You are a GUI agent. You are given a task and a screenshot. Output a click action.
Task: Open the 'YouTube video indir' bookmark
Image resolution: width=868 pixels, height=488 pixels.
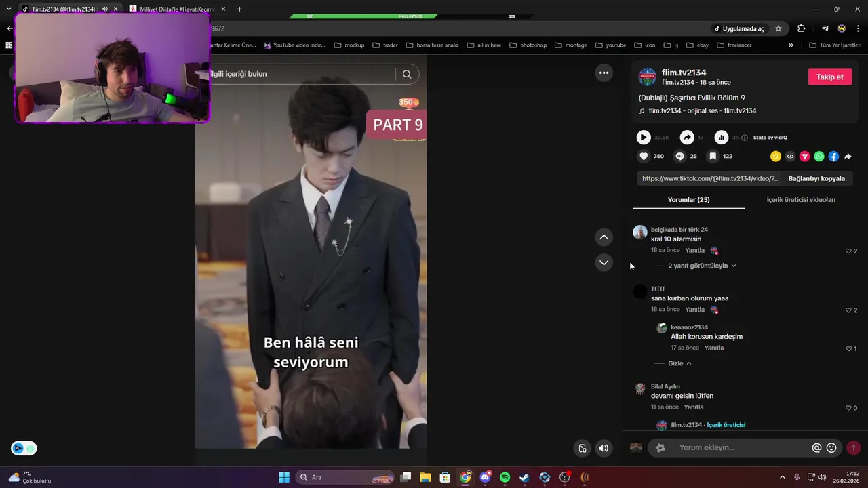tap(294, 45)
